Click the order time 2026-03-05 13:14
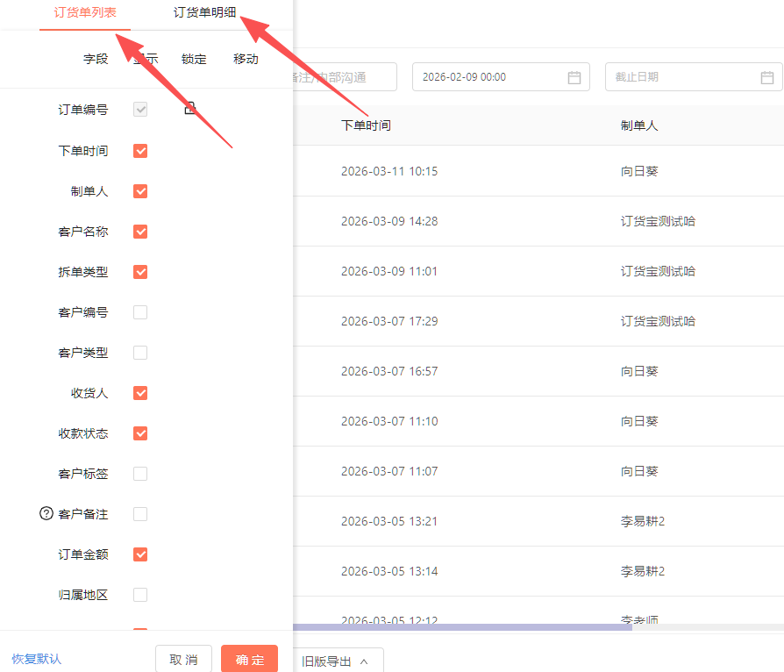 click(x=389, y=571)
